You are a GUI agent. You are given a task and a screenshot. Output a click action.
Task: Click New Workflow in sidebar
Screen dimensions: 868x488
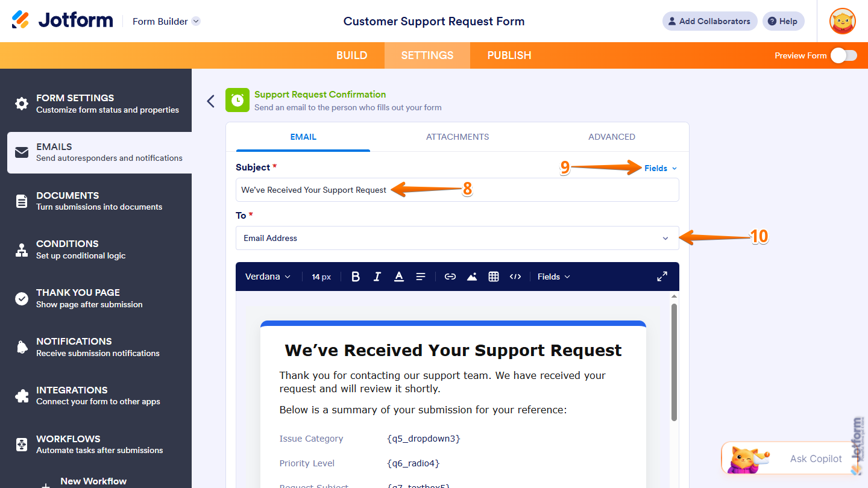tap(93, 481)
